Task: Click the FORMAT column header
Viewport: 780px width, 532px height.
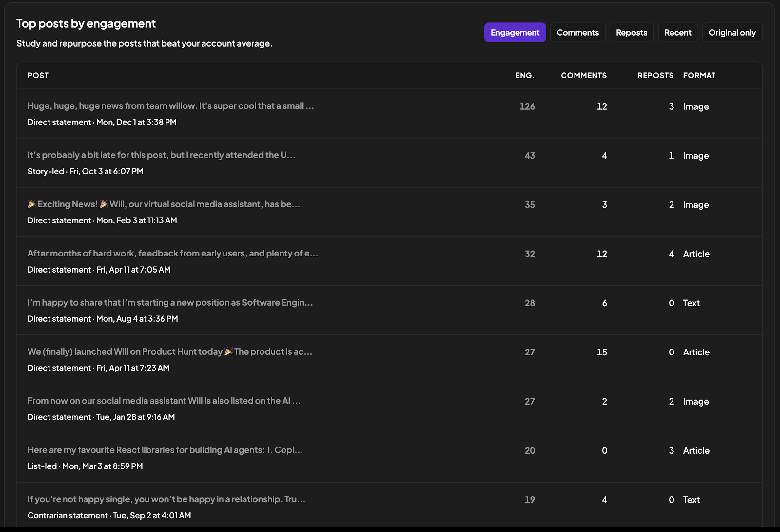Action: click(x=699, y=75)
